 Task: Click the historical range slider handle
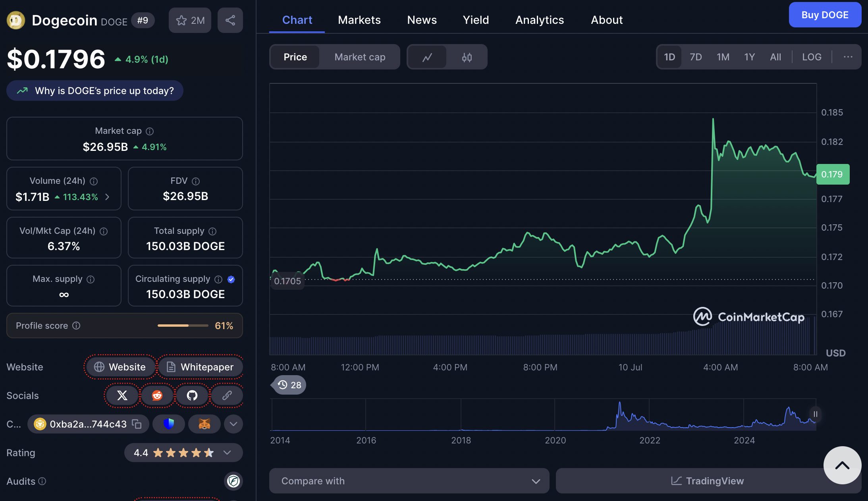point(815,414)
